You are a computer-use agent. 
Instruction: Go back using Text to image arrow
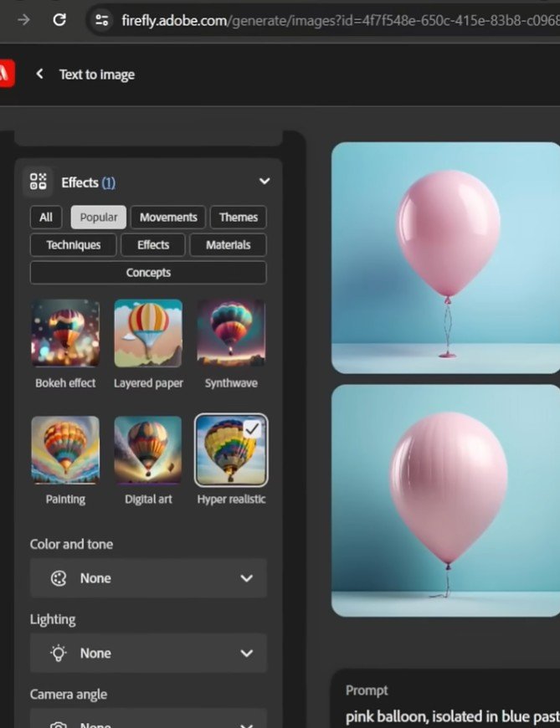click(39, 74)
